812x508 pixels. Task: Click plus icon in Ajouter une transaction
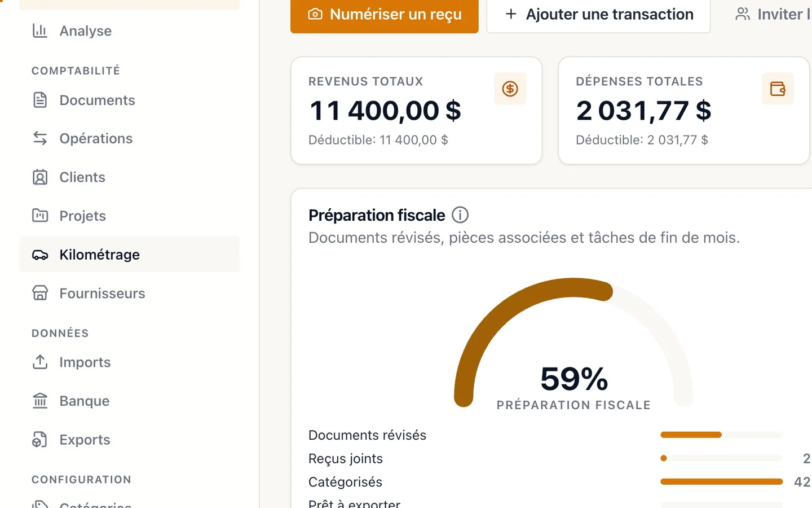pos(511,14)
